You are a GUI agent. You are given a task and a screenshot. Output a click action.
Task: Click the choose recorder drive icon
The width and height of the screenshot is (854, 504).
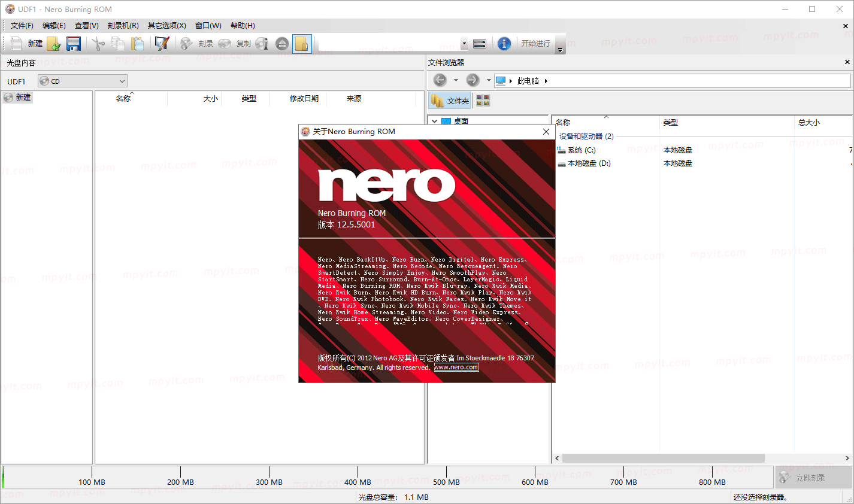tap(480, 43)
